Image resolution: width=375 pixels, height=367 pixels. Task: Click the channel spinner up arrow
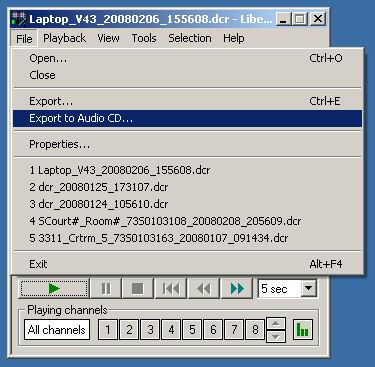(x=276, y=324)
